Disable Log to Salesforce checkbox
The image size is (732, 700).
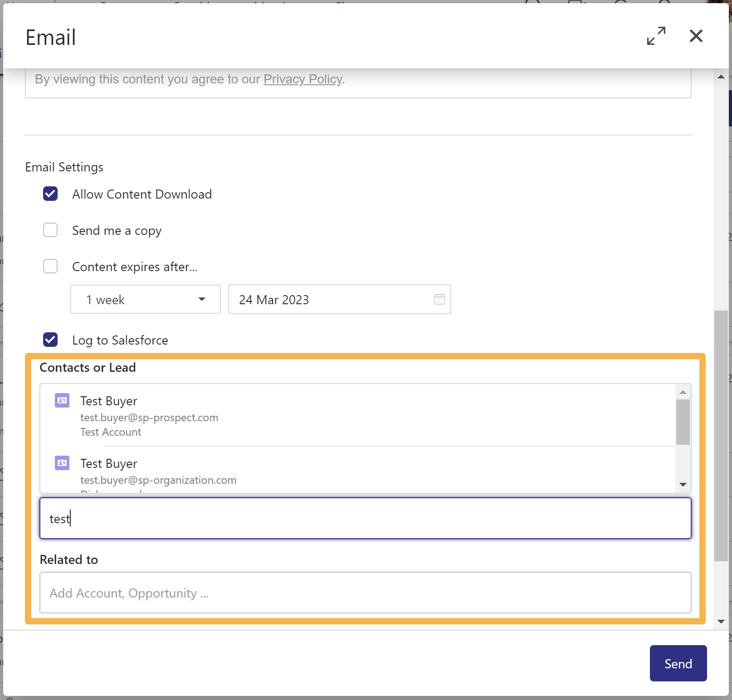click(x=50, y=340)
